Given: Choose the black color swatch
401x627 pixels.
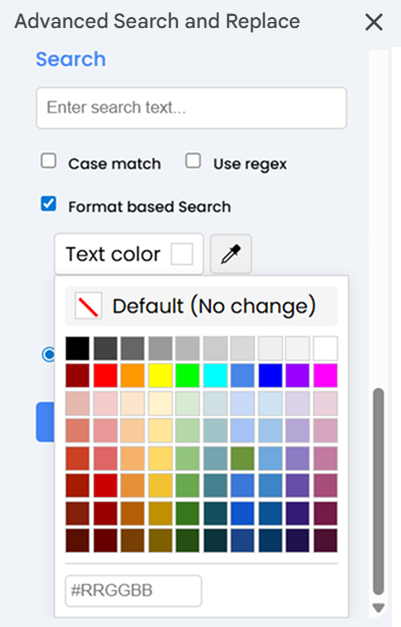Looking at the screenshot, I should pos(78,348).
